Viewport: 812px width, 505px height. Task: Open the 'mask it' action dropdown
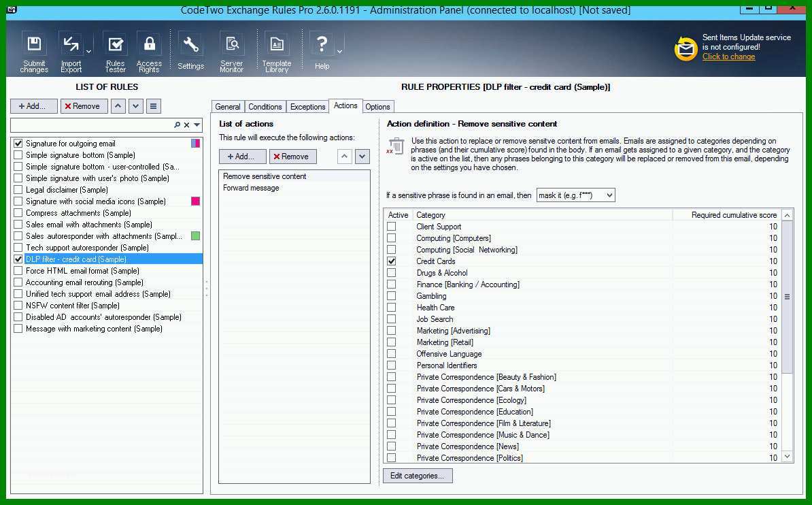(x=609, y=195)
